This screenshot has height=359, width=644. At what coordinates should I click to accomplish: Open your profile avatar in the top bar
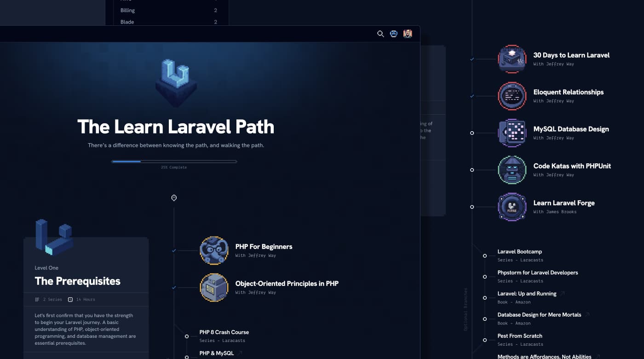(408, 34)
